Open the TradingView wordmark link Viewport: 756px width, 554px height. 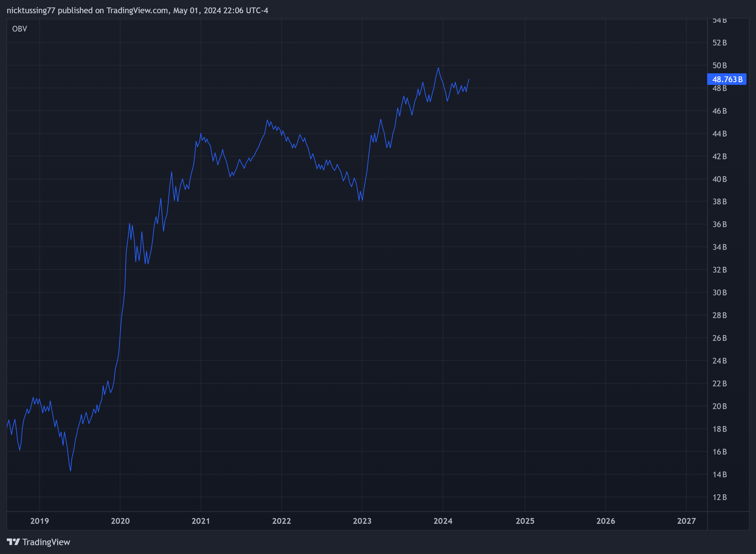coord(46,542)
